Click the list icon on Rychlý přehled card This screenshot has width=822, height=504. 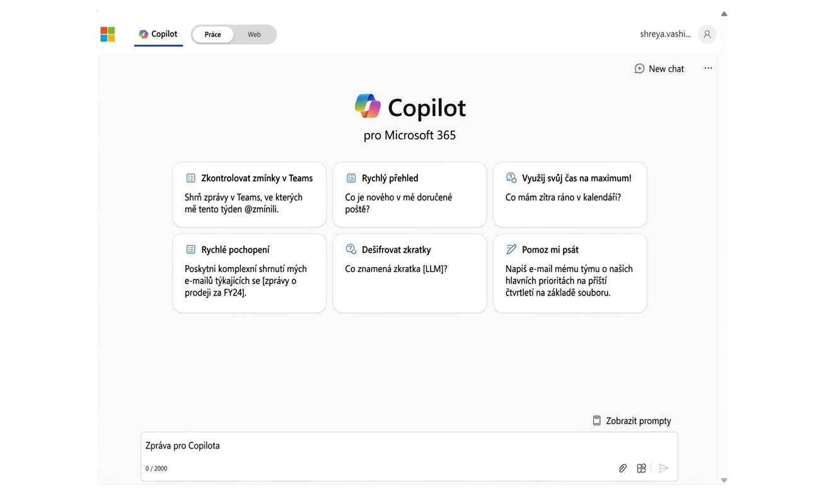351,178
